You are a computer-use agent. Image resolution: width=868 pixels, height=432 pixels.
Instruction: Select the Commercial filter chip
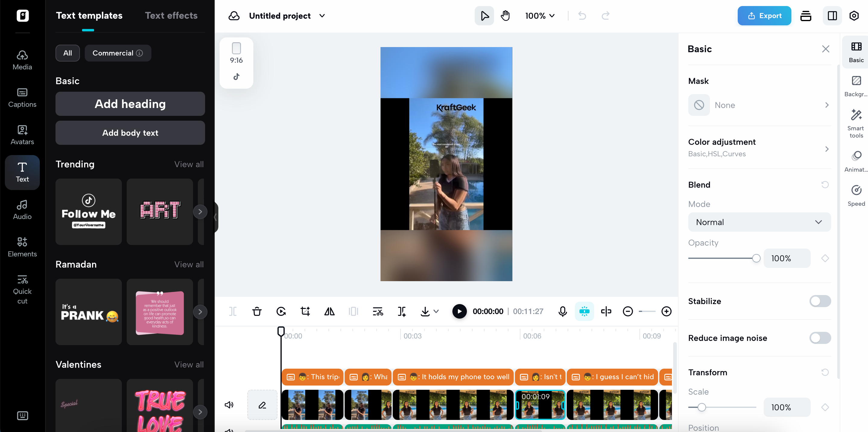pos(118,53)
